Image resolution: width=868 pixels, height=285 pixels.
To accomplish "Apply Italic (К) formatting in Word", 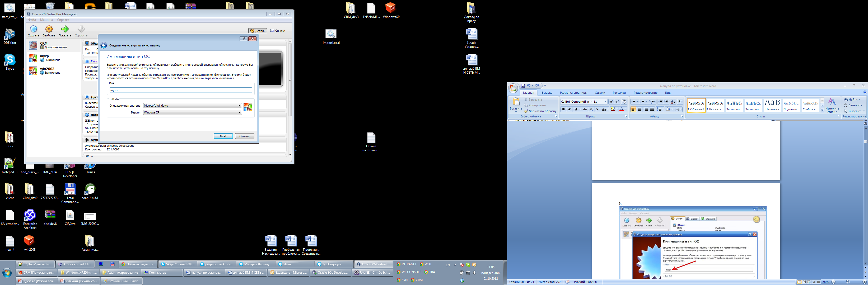I will (570, 109).
